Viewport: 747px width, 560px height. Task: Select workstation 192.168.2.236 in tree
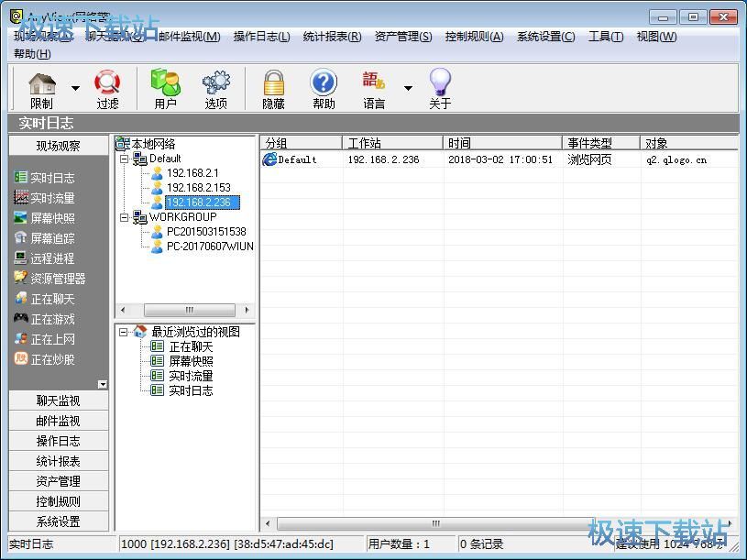click(x=203, y=203)
